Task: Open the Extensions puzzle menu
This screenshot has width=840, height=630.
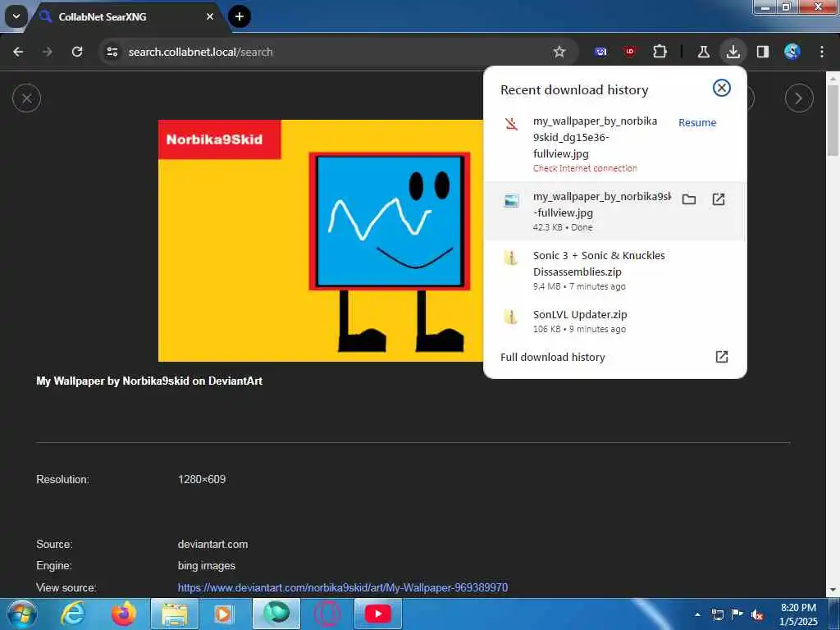Action: point(660,52)
